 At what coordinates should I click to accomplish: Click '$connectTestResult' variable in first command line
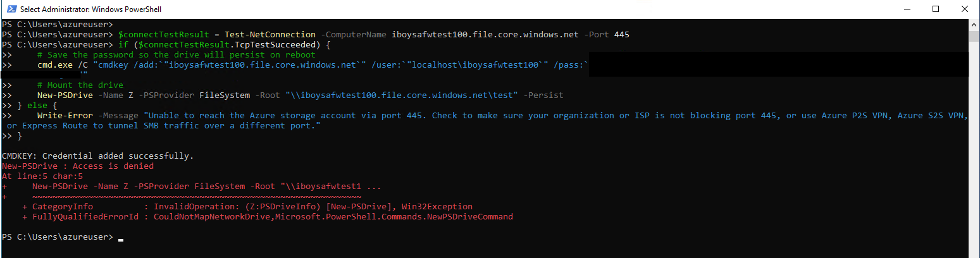coord(164,34)
